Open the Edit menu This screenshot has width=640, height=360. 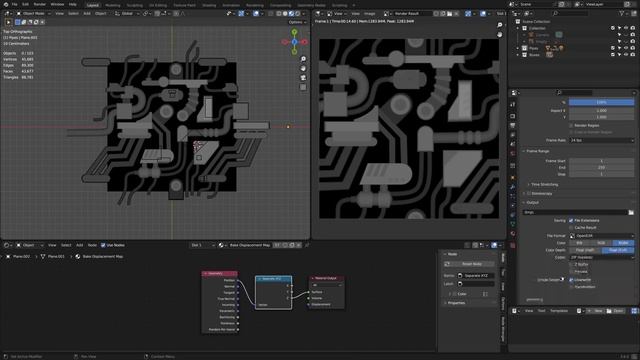25,4
